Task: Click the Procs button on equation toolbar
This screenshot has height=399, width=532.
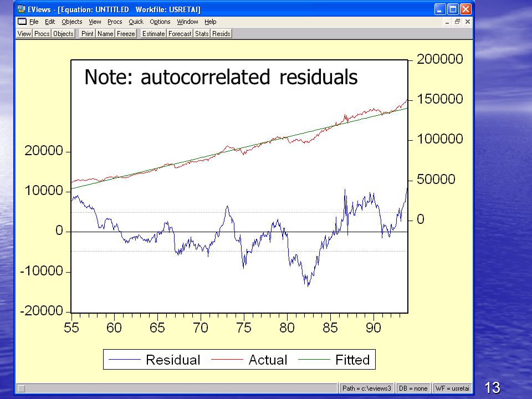Action: [42, 34]
